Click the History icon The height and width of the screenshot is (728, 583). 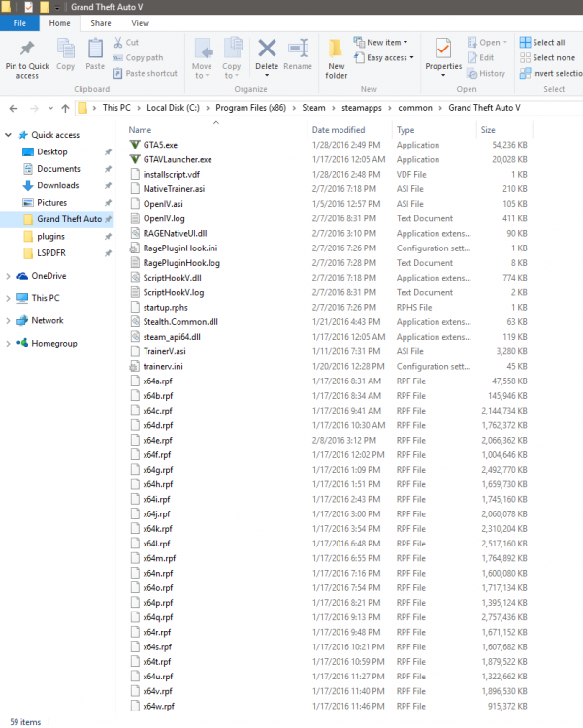[x=472, y=74]
